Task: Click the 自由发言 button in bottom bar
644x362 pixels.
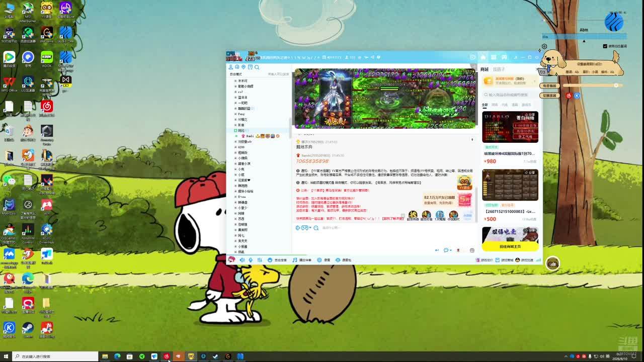Action: pos(277,260)
